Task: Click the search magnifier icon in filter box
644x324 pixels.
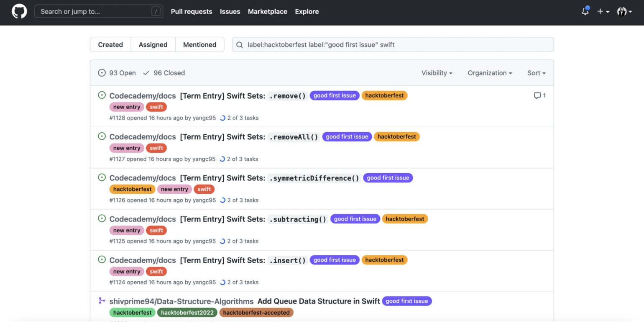Action: (x=240, y=45)
